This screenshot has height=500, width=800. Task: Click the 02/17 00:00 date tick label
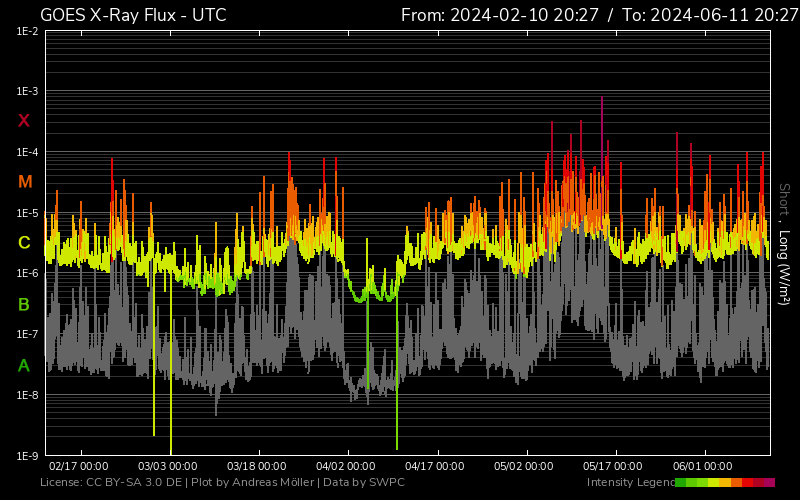coord(79,466)
